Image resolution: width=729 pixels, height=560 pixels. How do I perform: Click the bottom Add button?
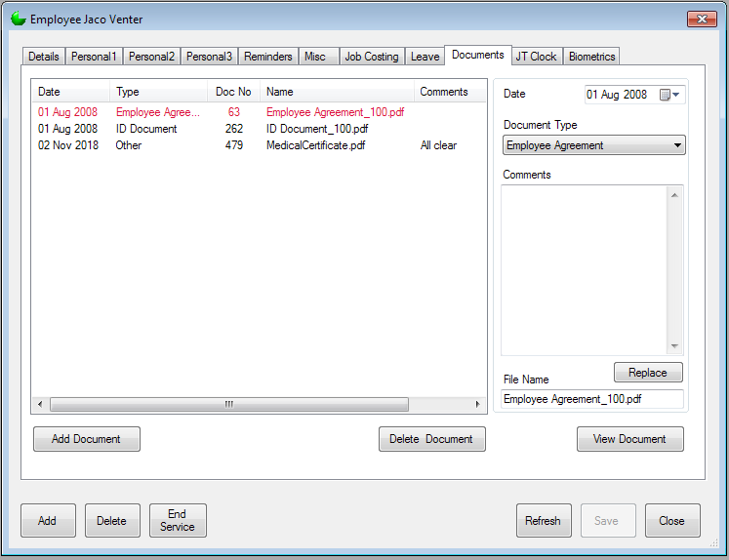[x=48, y=521]
